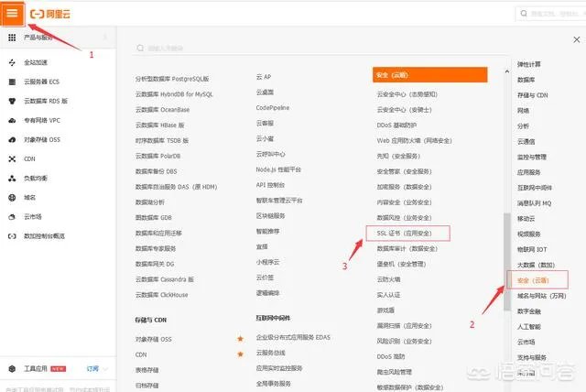Select 数据库 category on the right
This screenshot has height=392, width=586.
526,80
